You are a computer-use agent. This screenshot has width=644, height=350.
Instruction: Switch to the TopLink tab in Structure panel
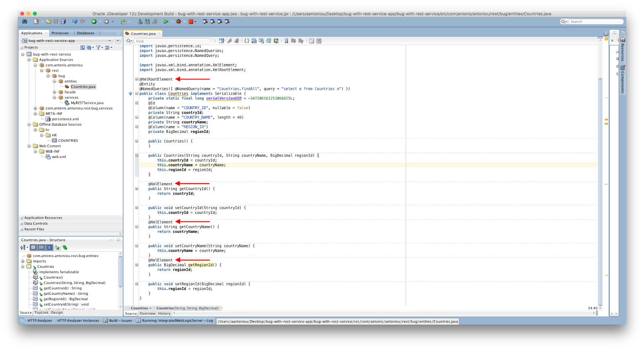(x=41, y=313)
